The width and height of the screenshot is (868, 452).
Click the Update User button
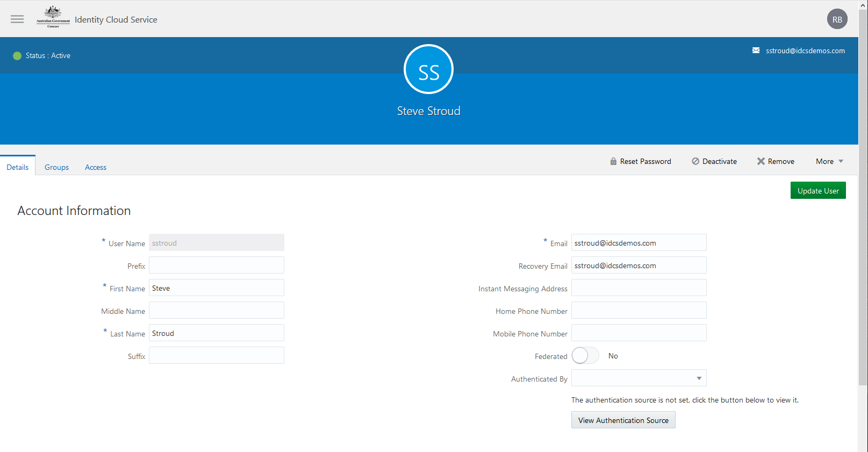coord(817,191)
